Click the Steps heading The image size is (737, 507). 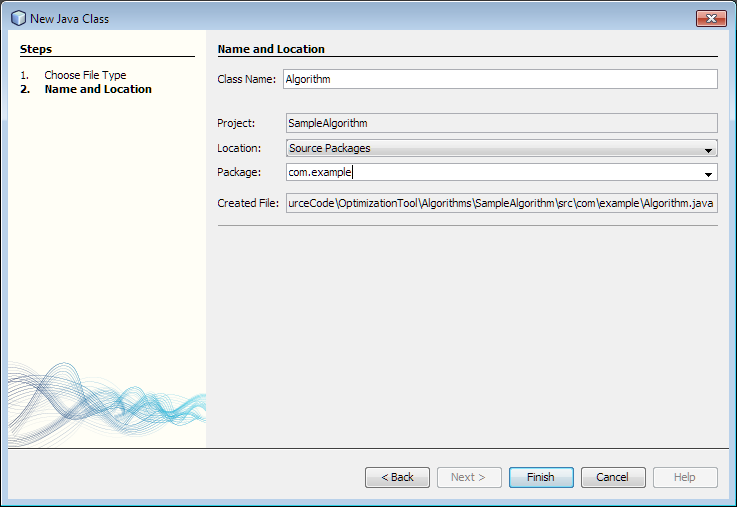[36, 49]
